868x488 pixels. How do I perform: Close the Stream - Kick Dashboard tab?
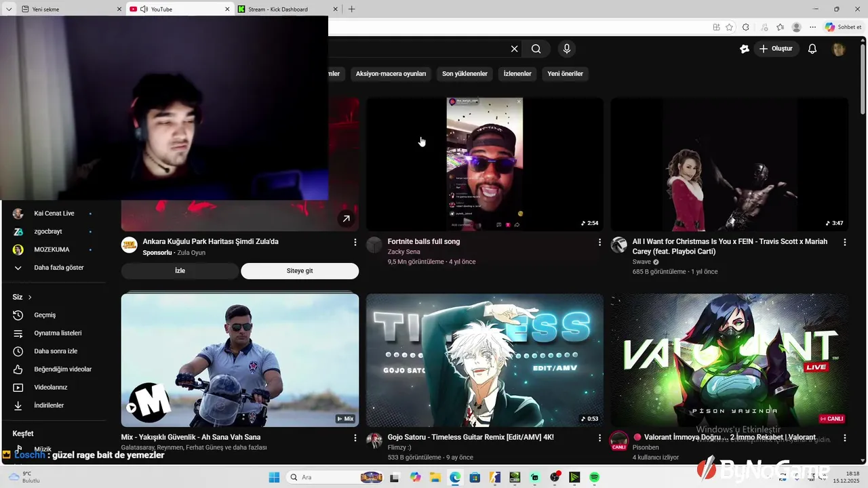(335, 9)
